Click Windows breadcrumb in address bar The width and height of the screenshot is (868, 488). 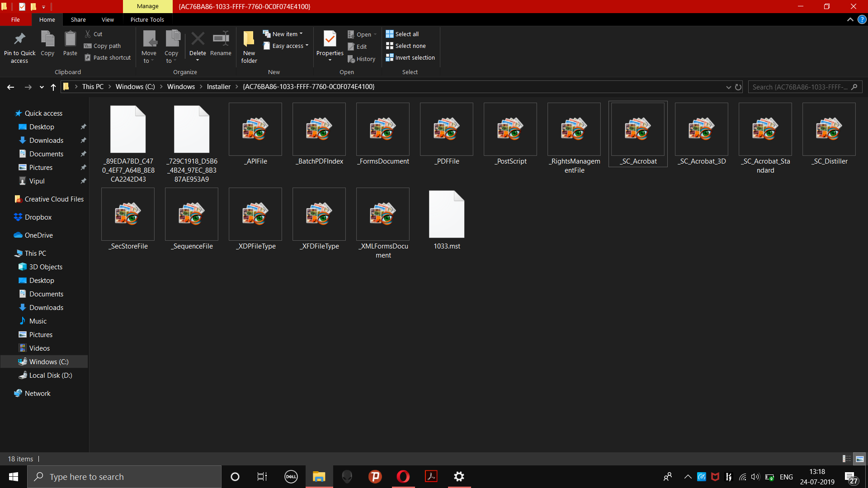pyautogui.click(x=181, y=87)
